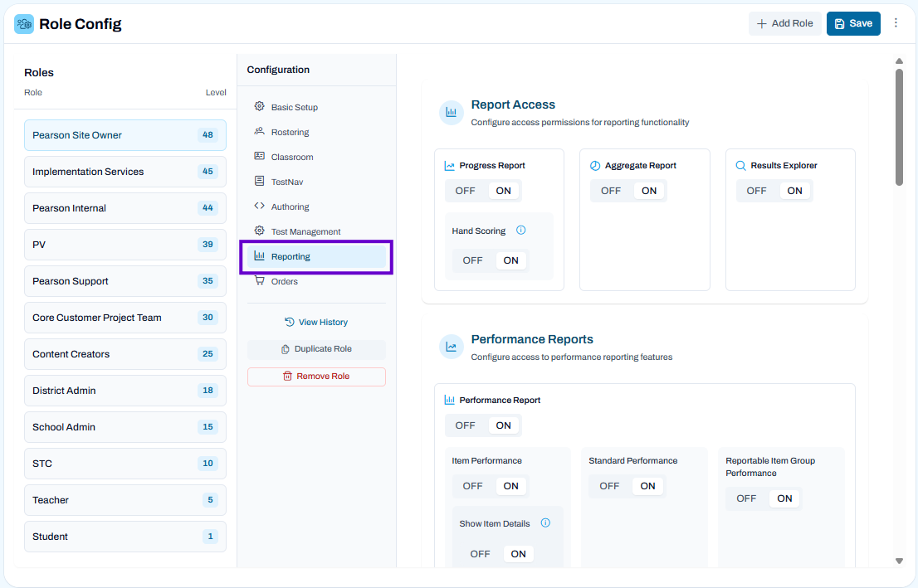Image resolution: width=918 pixels, height=588 pixels.
Task: Switch Results Explorer to OFF
Action: coord(756,191)
